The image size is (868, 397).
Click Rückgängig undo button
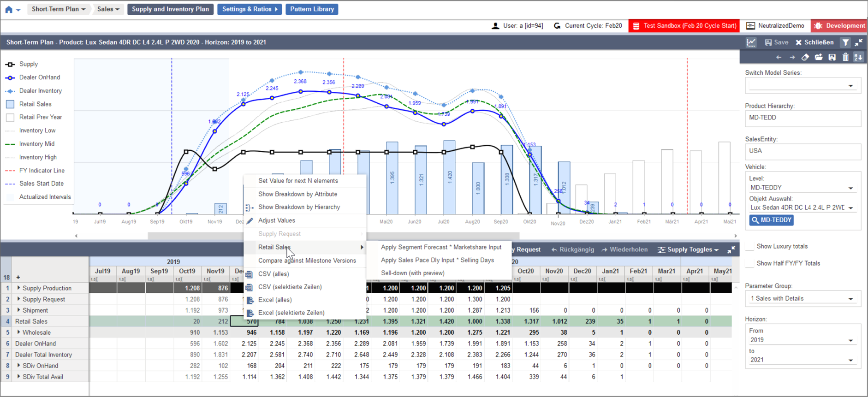(x=573, y=250)
